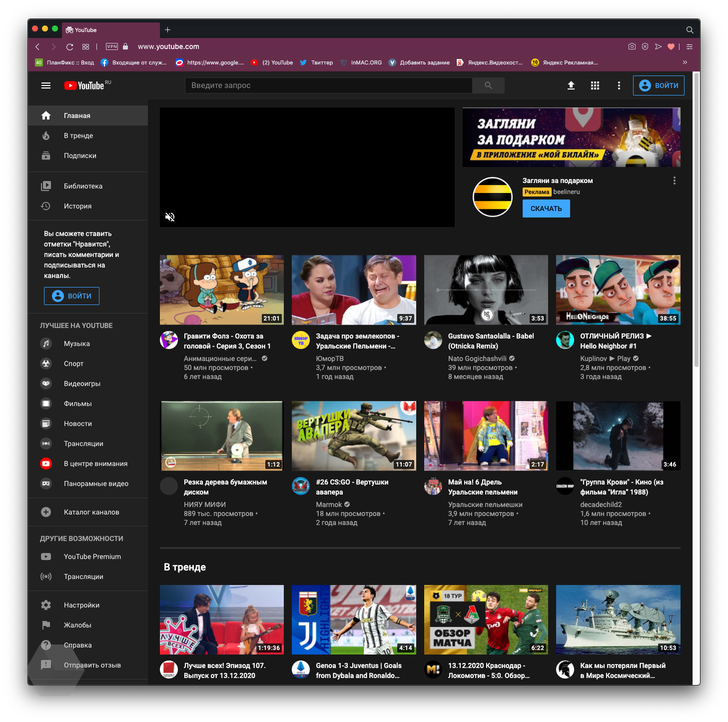Open Подписки in sidebar
The width and height of the screenshot is (728, 722).
tap(88, 155)
